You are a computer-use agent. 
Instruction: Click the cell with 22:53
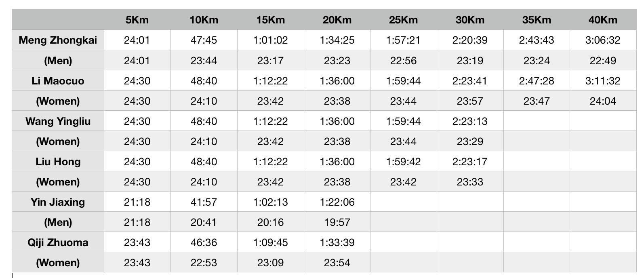click(204, 262)
